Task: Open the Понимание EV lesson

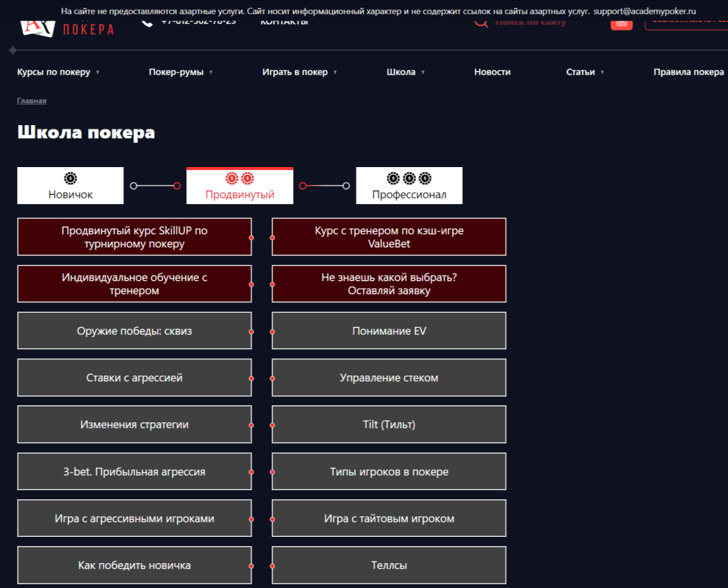Action: 389,331
